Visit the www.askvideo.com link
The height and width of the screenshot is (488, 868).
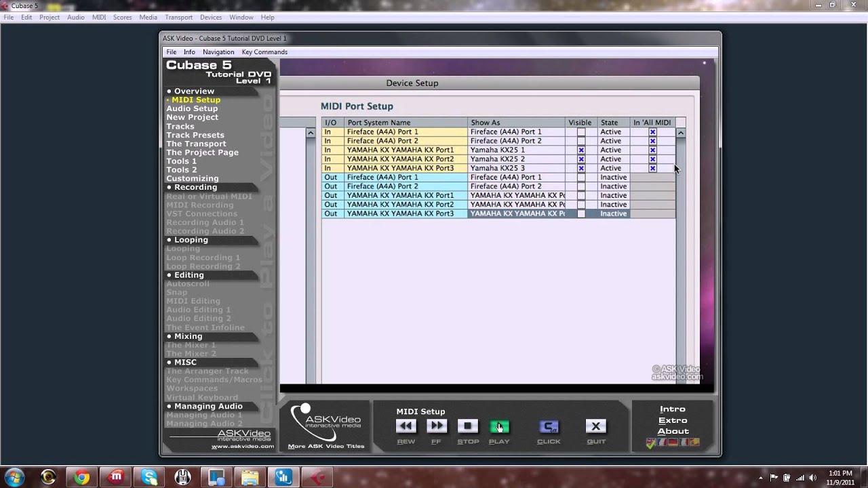(x=243, y=447)
